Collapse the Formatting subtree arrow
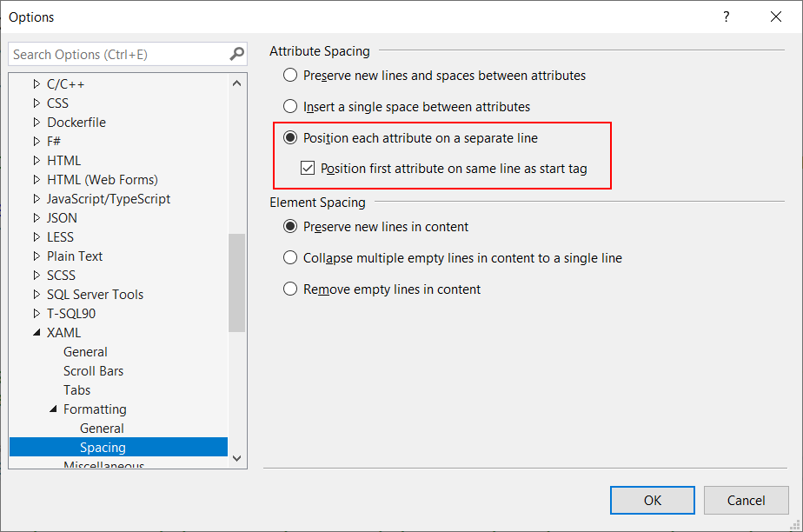This screenshot has height=532, width=803. pos(53,409)
